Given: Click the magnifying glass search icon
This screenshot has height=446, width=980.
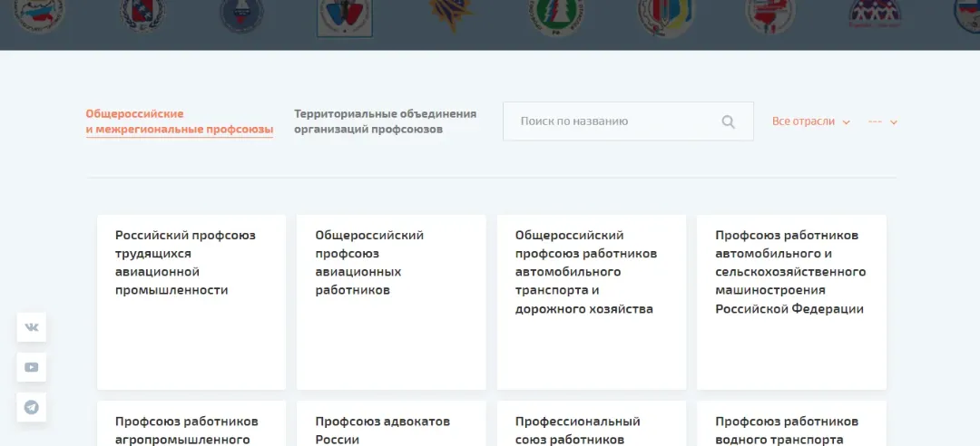Looking at the screenshot, I should tap(728, 121).
